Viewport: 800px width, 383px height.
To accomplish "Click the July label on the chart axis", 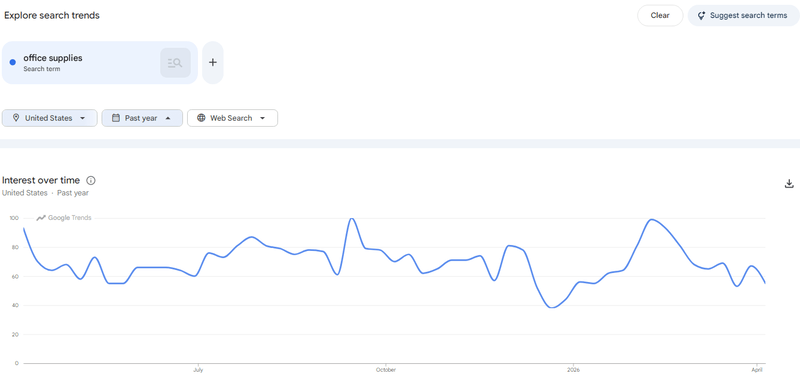I will click(198, 370).
